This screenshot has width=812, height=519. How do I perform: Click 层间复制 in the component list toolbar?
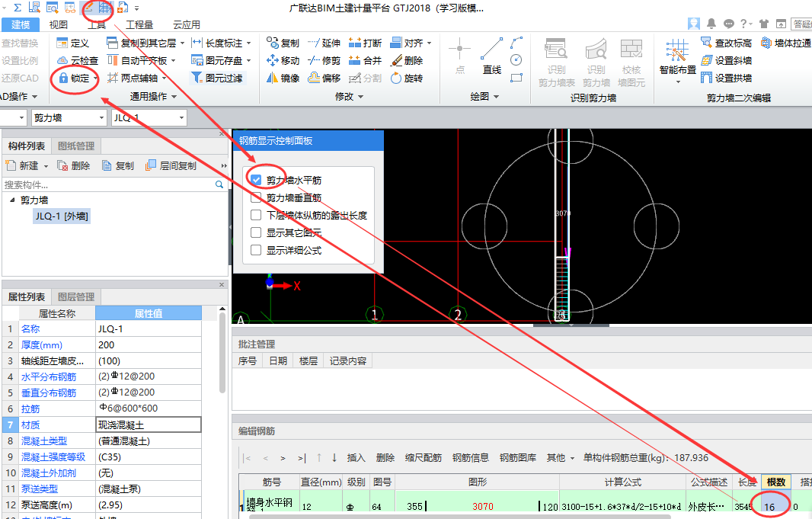[x=171, y=165]
